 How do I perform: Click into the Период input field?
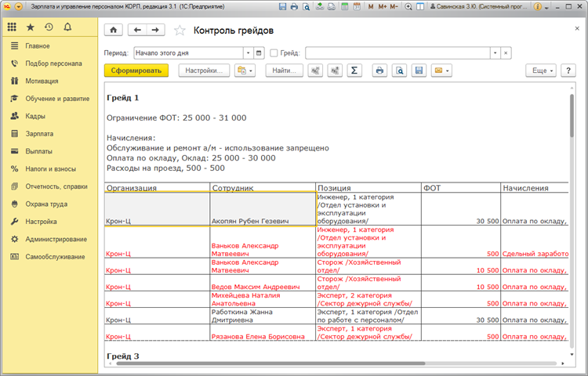(x=189, y=52)
